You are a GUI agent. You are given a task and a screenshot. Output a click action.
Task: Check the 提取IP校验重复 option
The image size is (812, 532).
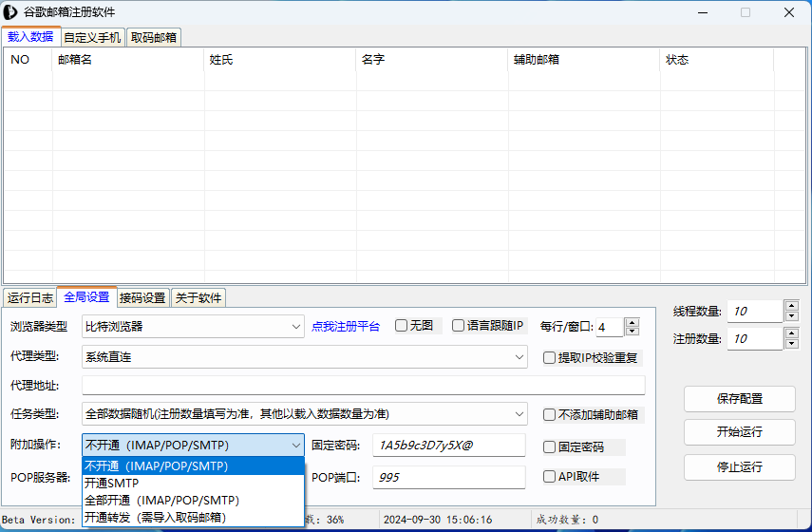pos(550,358)
